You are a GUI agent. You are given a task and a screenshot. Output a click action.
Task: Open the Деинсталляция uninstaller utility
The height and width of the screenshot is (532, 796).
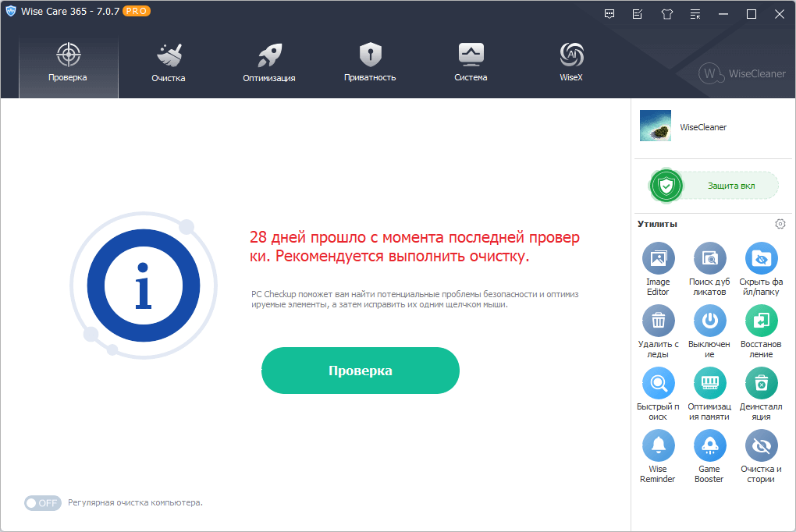pyautogui.click(x=760, y=384)
